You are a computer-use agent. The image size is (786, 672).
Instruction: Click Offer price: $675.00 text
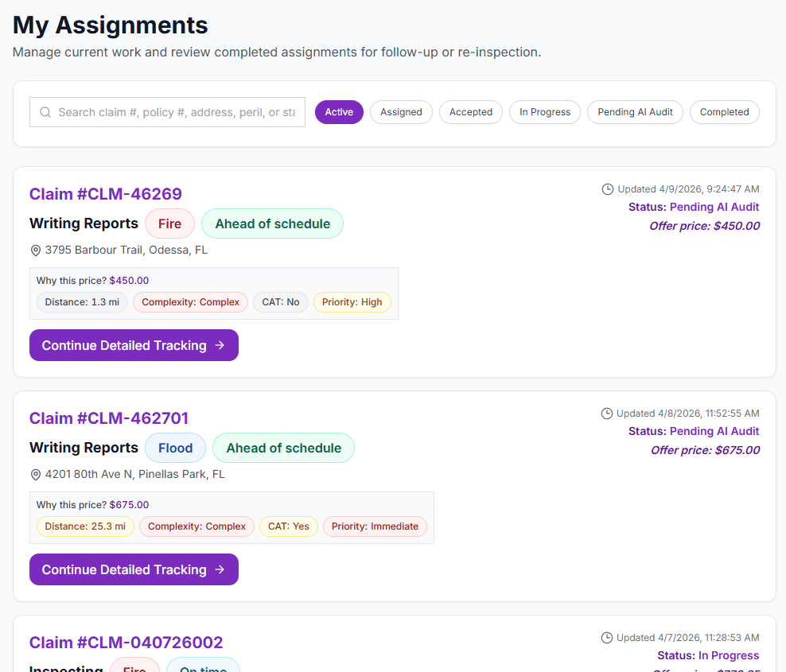point(706,450)
